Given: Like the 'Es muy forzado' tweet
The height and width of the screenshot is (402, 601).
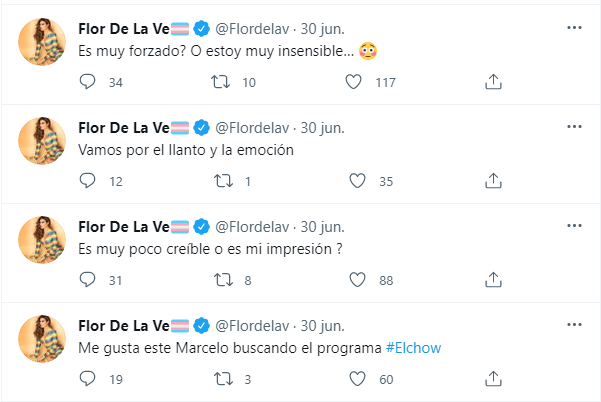Looking at the screenshot, I should pyautogui.click(x=353, y=82).
